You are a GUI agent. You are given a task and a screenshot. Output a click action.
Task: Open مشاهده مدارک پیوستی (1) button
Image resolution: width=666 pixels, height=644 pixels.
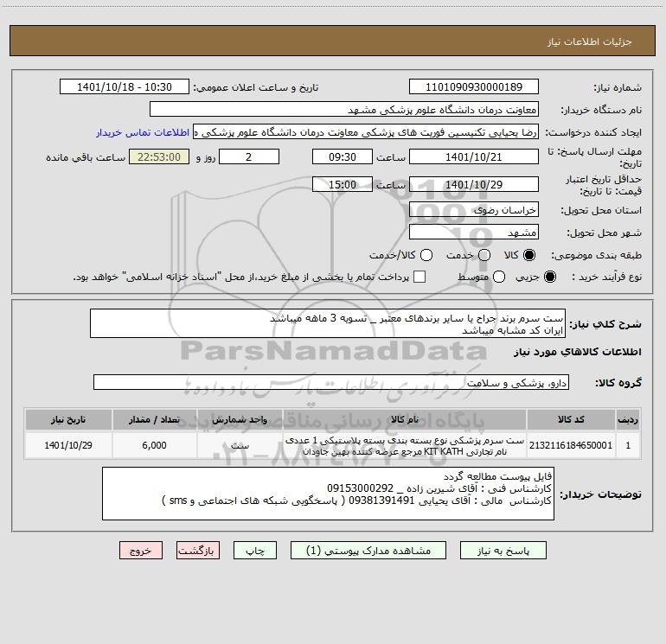[x=368, y=551]
